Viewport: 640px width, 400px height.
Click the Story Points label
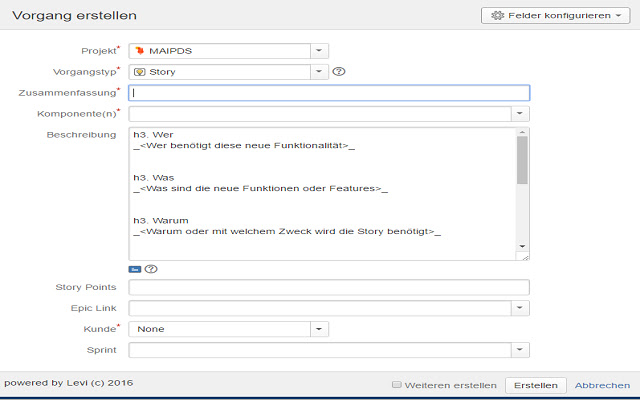point(86,287)
